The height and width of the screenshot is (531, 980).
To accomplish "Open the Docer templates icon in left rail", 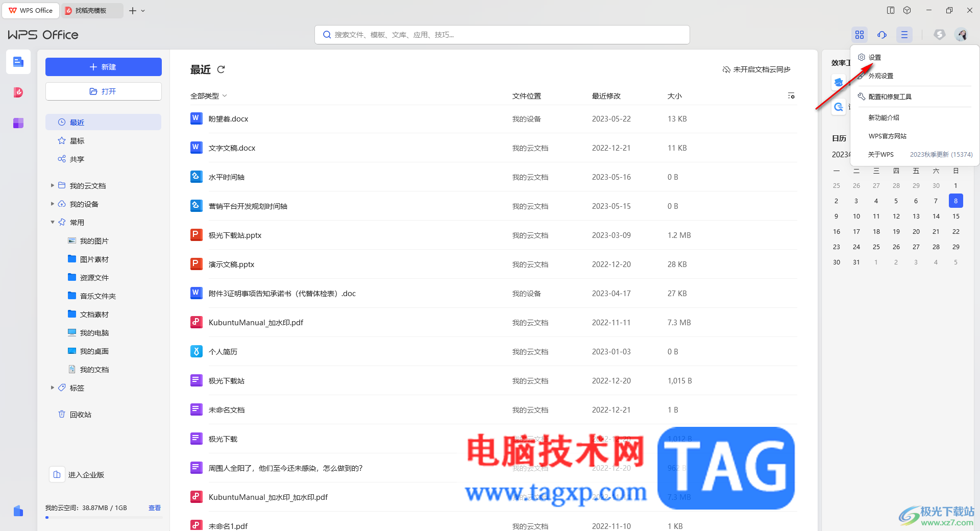I will pos(18,92).
